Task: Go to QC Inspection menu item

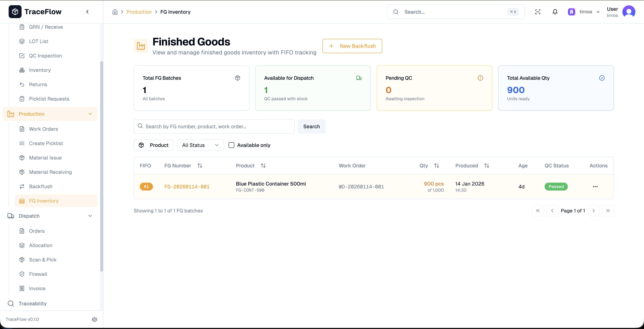Action: 45,56
